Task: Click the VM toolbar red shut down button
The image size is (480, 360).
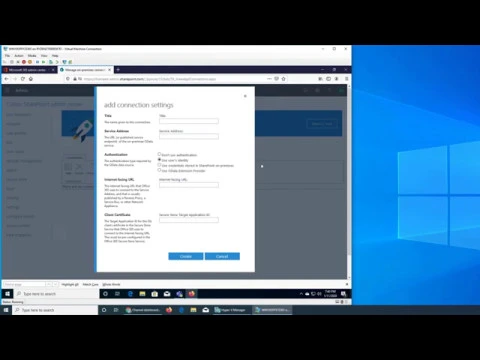Action: coord(24,62)
